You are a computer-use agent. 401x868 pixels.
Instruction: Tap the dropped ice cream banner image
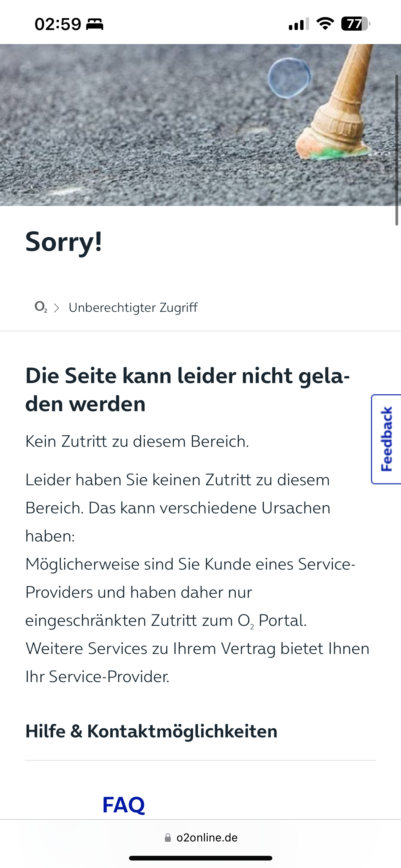click(200, 125)
